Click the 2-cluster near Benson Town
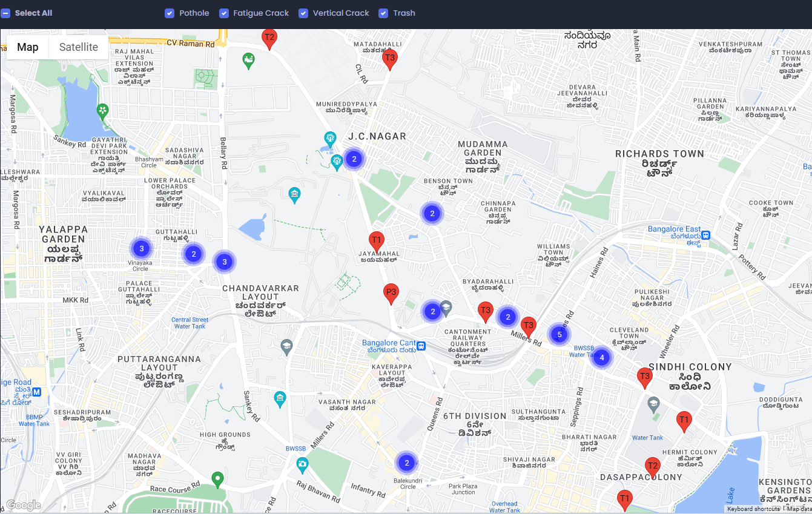The width and height of the screenshot is (812, 514). point(432,213)
